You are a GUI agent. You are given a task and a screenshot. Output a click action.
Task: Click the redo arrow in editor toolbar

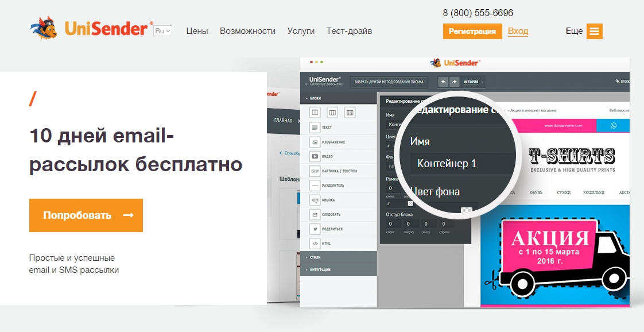(454, 82)
